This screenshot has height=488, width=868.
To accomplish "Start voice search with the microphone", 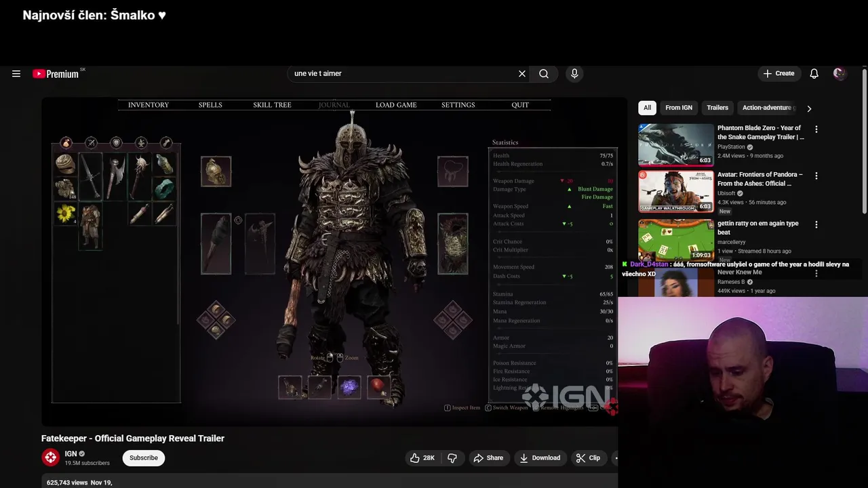I will (x=574, y=74).
